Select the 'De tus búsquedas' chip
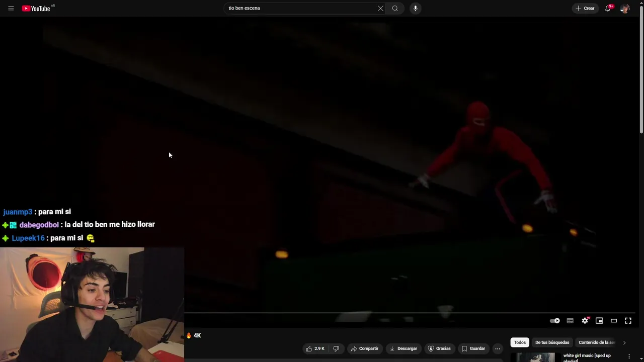The height and width of the screenshot is (362, 644). (x=552, y=342)
